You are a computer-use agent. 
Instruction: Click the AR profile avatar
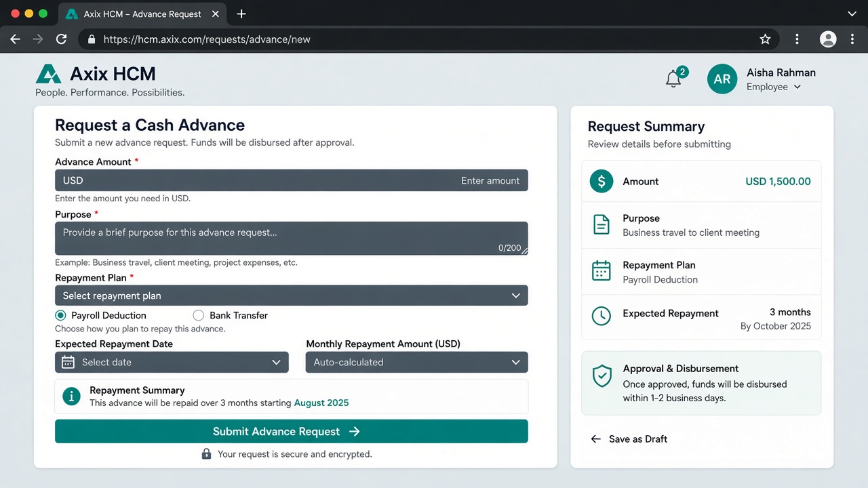pos(722,79)
